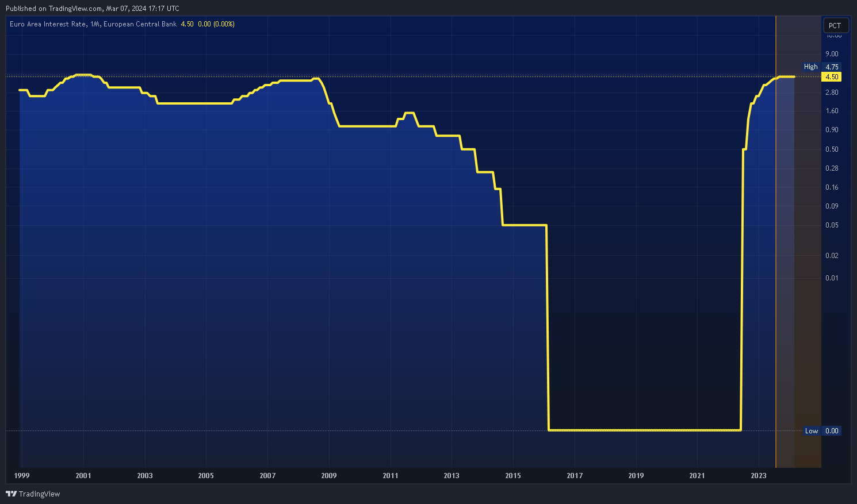Click the 2005 label on the time axis
The width and height of the screenshot is (857, 504).
[206, 476]
